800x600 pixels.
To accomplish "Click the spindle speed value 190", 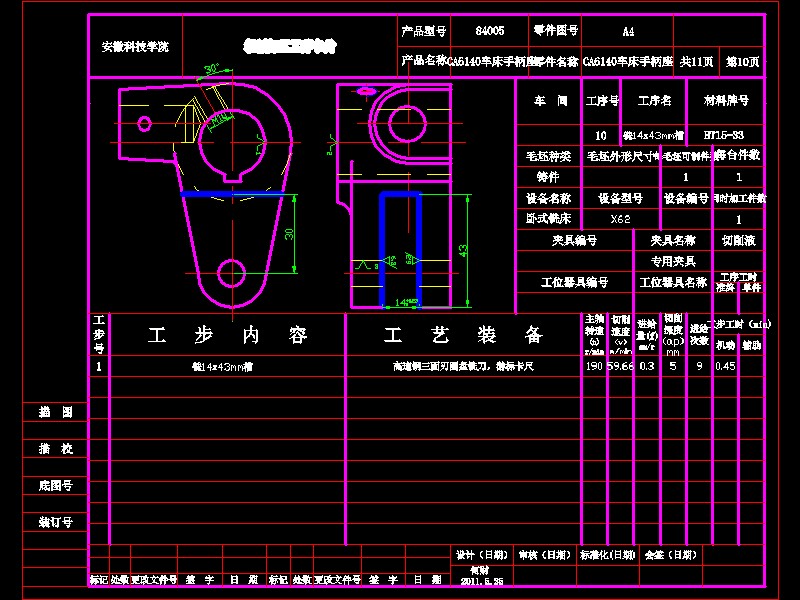I will 594,366.
